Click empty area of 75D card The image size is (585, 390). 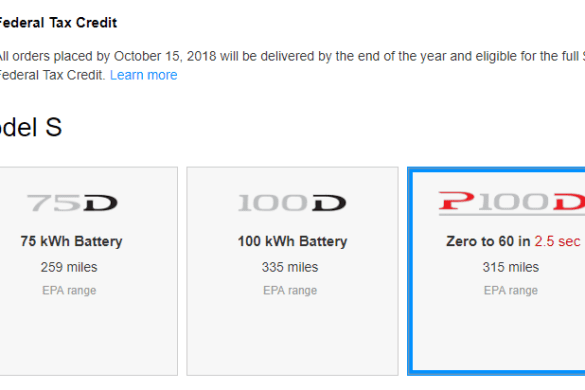point(88,336)
